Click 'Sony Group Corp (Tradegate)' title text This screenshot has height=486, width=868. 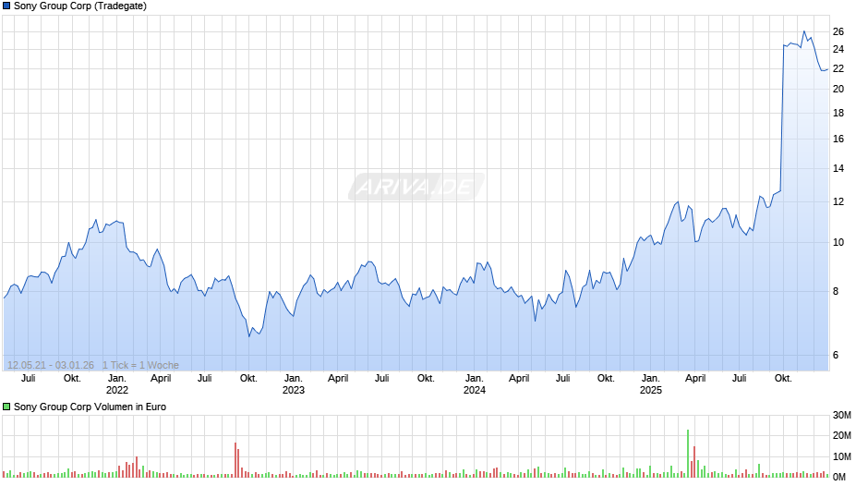[x=80, y=6]
